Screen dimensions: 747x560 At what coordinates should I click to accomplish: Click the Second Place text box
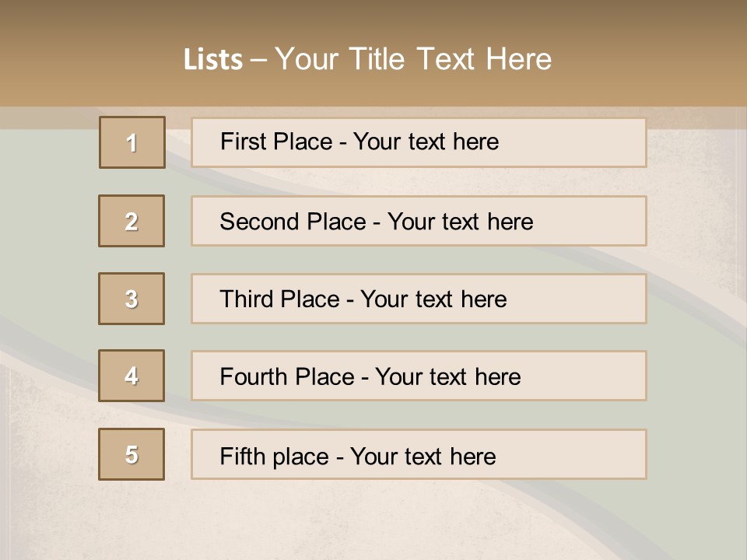tap(419, 221)
